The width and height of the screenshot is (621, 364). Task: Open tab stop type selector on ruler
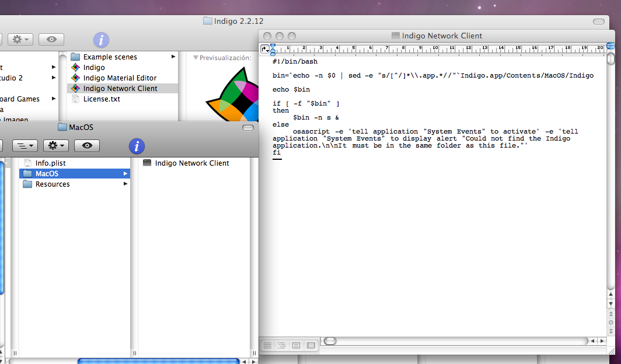point(264,49)
